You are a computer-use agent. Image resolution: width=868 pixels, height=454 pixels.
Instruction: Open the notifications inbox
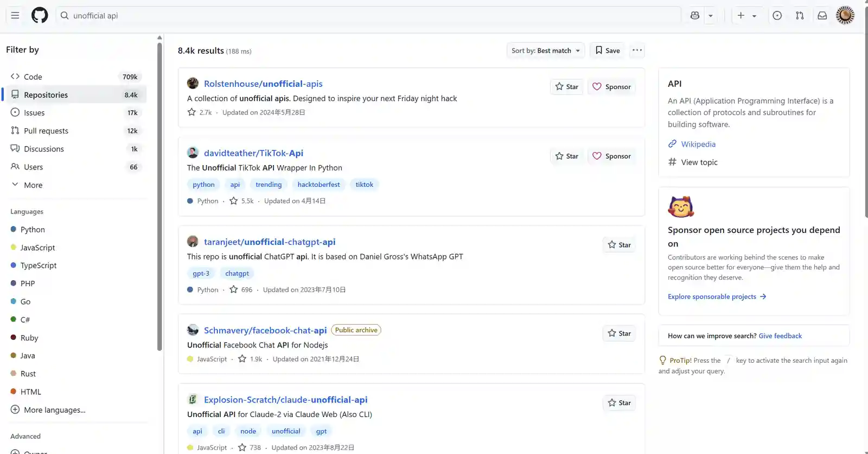822,16
